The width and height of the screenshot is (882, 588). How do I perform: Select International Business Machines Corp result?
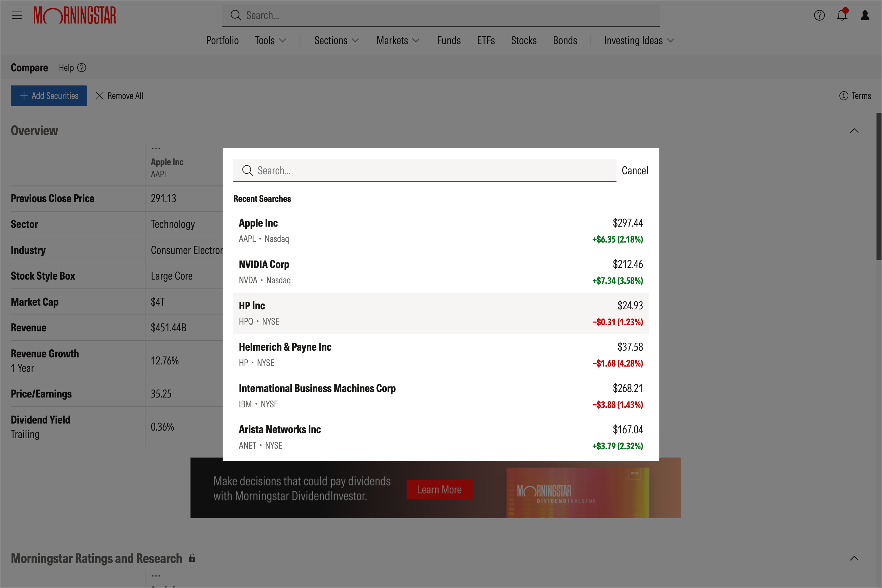tap(441, 396)
